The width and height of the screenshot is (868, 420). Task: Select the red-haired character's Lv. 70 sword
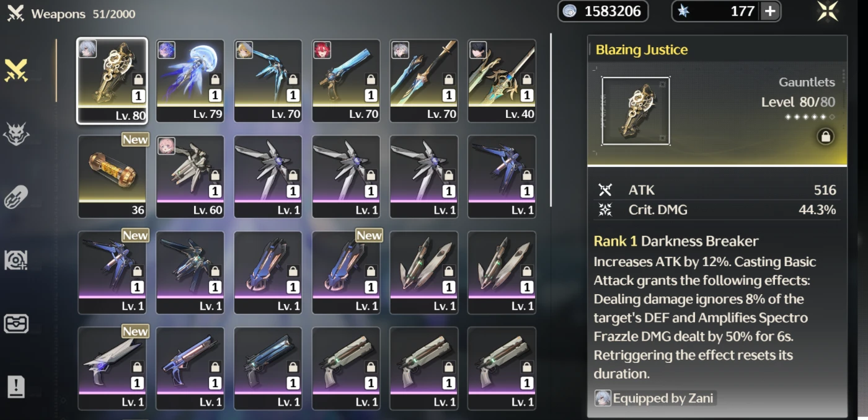[346, 81]
